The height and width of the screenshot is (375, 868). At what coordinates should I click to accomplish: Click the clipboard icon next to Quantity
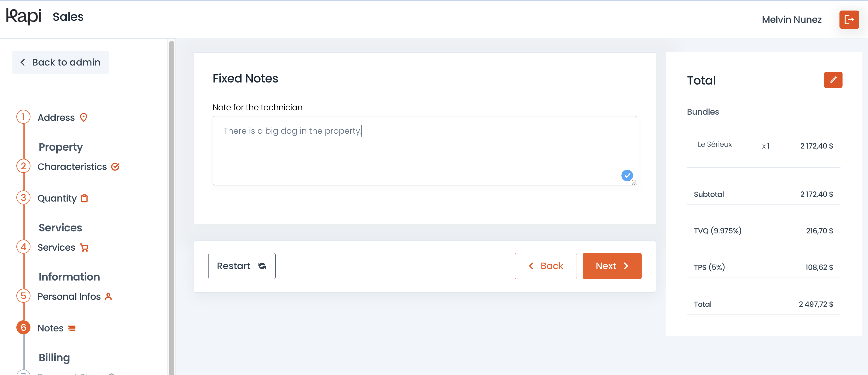tap(85, 198)
